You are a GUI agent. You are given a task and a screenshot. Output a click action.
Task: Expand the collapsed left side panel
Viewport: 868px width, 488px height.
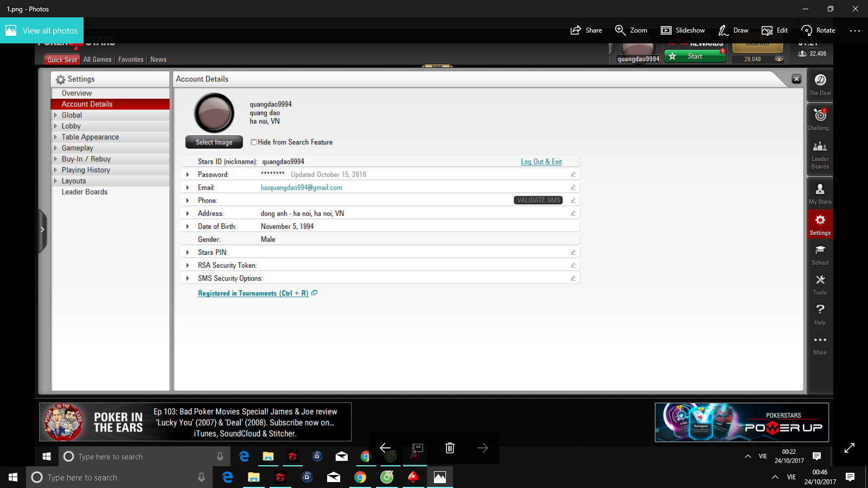pos(42,230)
